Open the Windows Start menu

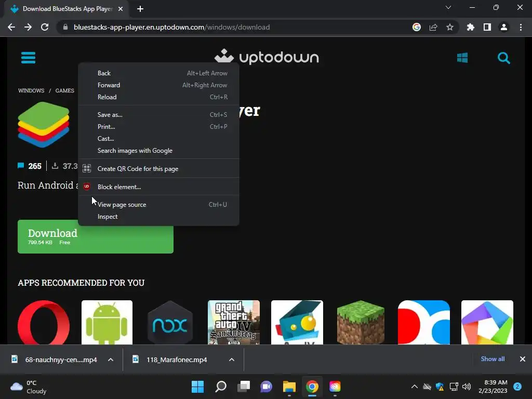pos(197,387)
